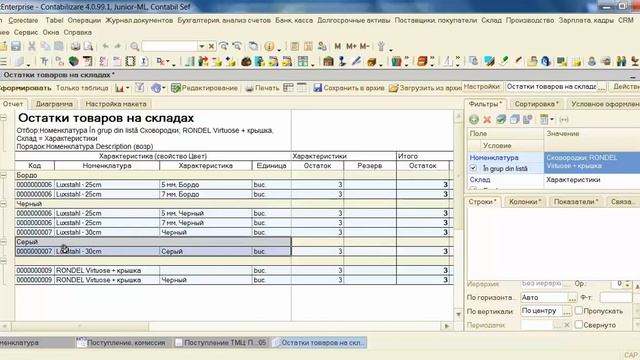Click Save to archive (Сохранить в архив)
The height and width of the screenshot is (360, 640).
point(349,88)
